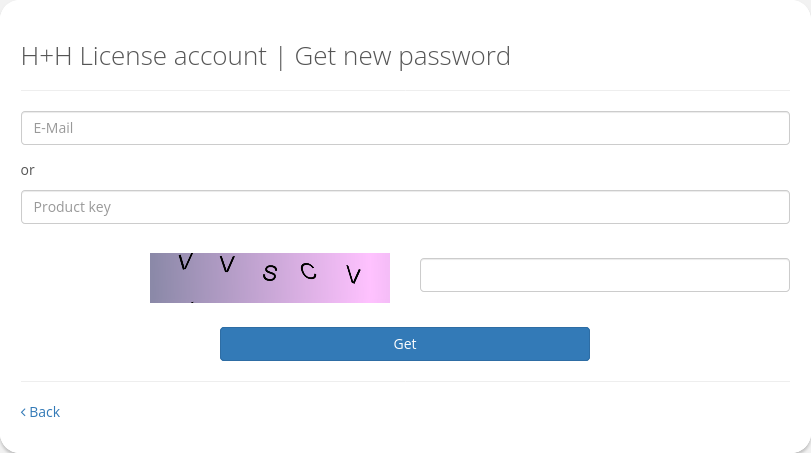Screen dimensions: 811x453
Task: Click the captcha image
Action: pyautogui.click(x=270, y=278)
